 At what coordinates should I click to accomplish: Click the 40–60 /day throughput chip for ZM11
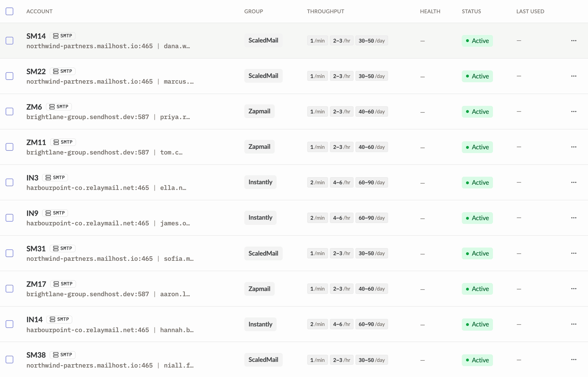[x=372, y=147]
